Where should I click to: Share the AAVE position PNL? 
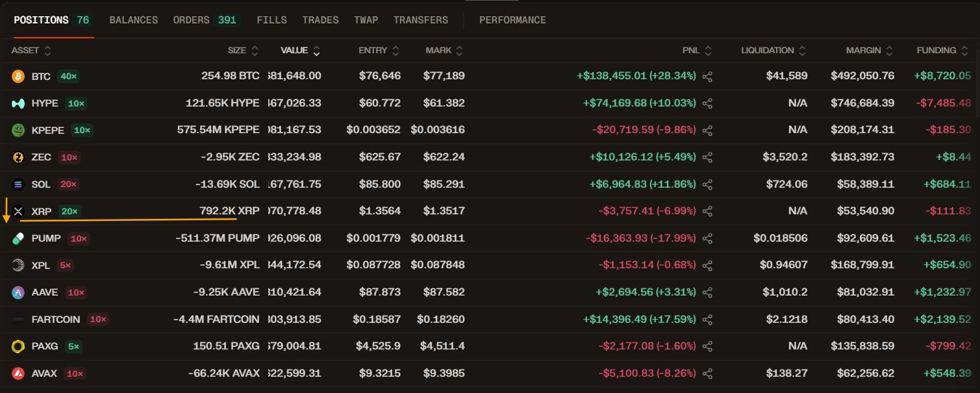708,292
